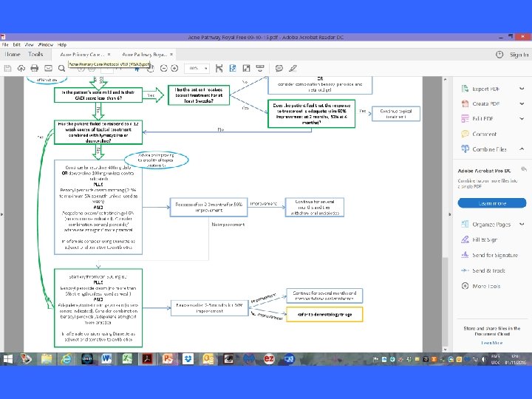Open Outlook from the taskbar
Screen dimensions: 532x399
click(208, 359)
